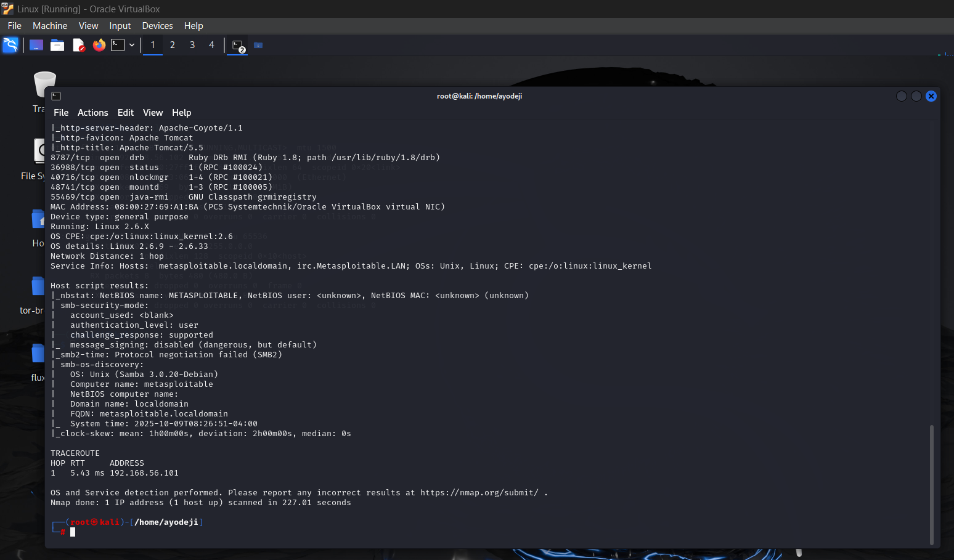Expand the terminal launcher dropdown arrow

[x=132, y=45]
